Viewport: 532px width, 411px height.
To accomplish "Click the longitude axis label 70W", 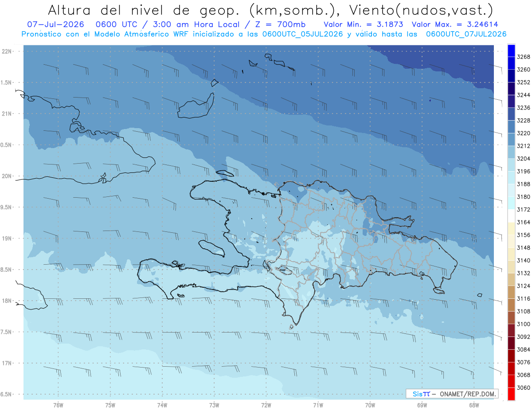I will (370, 405).
